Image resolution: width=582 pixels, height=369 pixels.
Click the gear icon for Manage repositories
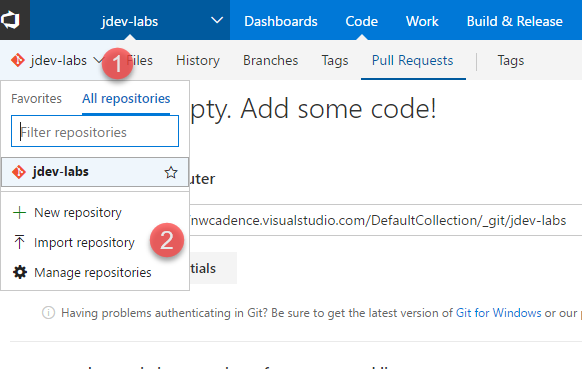(20, 272)
